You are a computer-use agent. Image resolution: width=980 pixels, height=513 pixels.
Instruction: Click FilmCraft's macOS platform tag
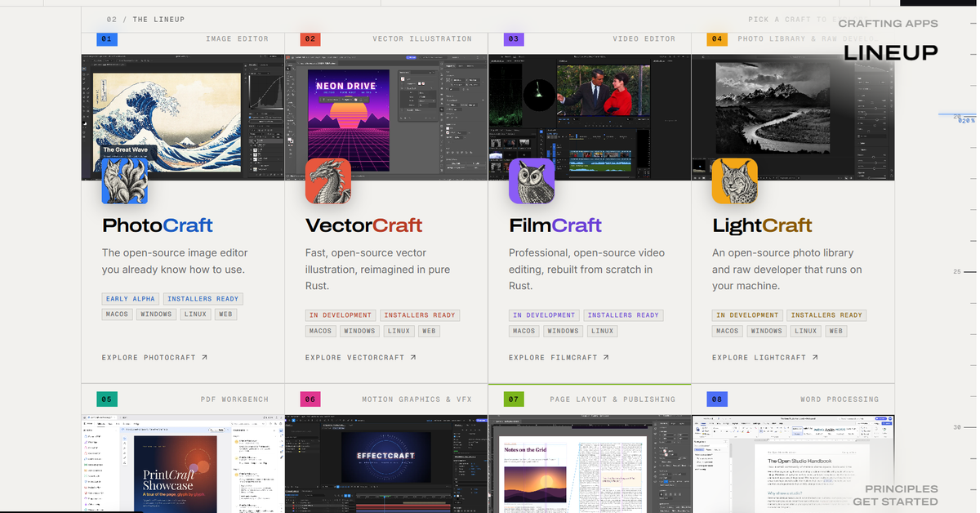click(523, 331)
